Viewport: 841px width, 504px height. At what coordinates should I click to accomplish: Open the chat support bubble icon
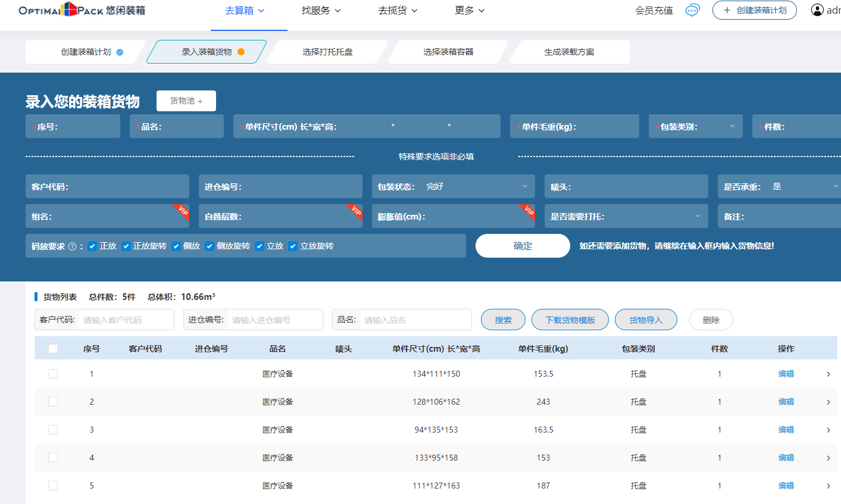[692, 10]
